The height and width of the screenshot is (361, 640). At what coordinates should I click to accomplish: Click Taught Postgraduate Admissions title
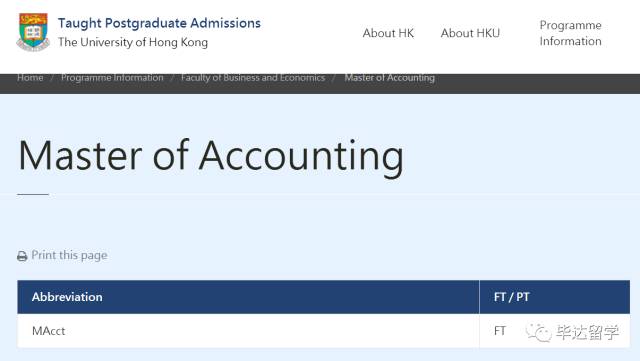tap(159, 23)
